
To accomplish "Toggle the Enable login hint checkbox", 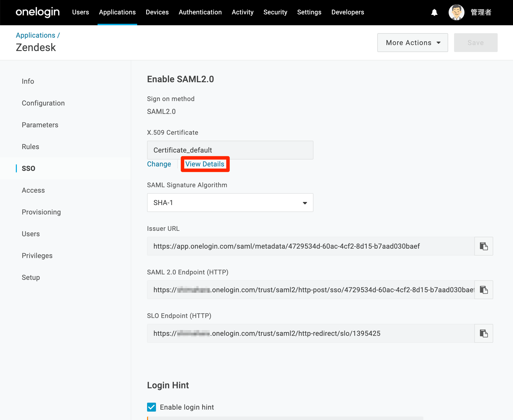I will [152, 407].
